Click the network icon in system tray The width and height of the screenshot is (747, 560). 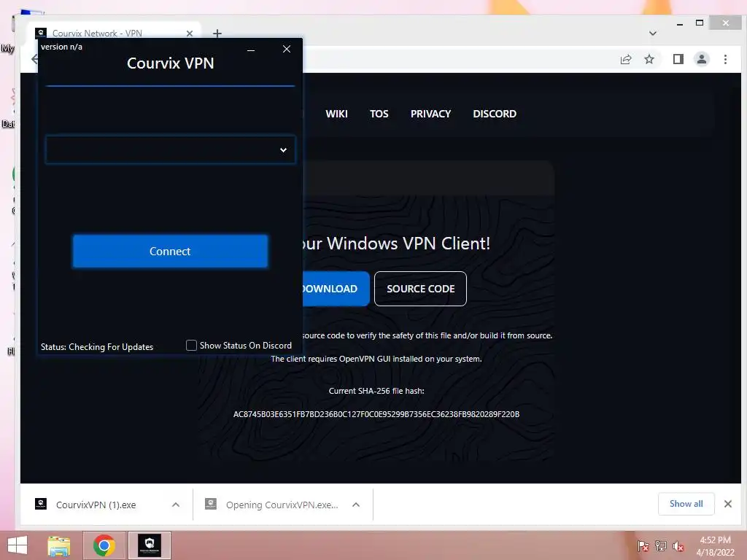pyautogui.click(x=661, y=546)
